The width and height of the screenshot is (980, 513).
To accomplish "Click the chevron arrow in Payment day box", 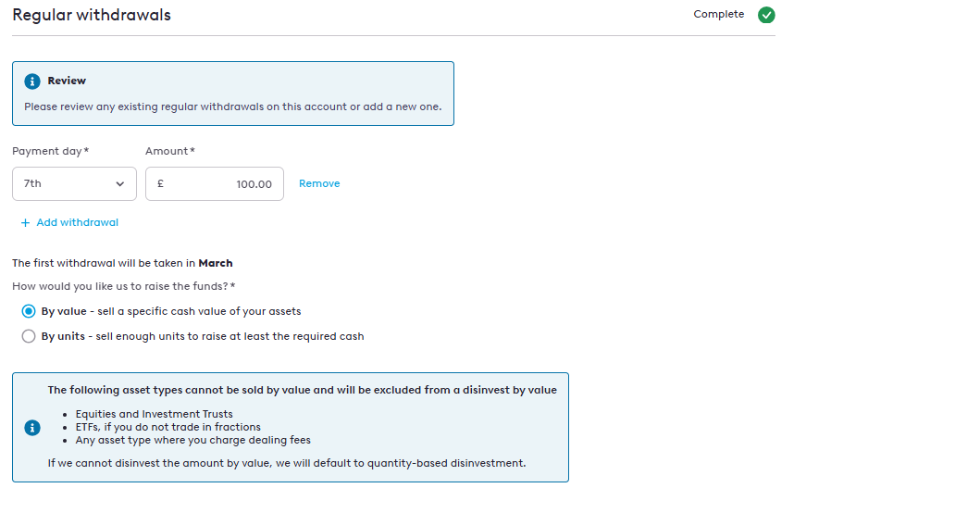I will (119, 184).
